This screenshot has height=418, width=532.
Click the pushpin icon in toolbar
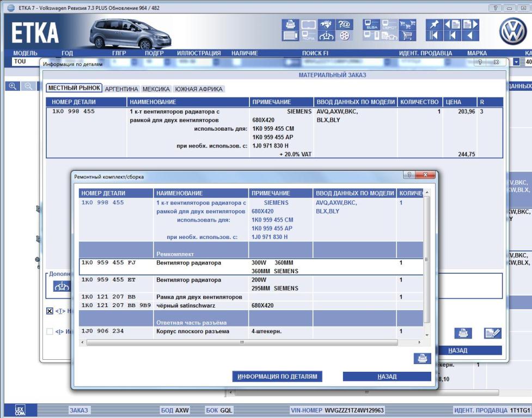coord(435,24)
